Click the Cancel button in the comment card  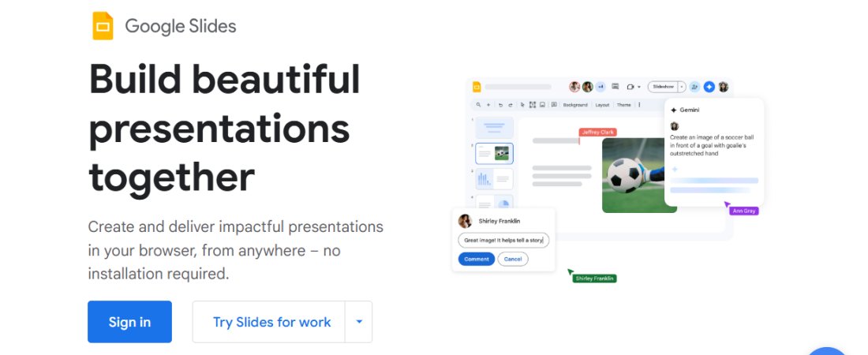(513, 260)
